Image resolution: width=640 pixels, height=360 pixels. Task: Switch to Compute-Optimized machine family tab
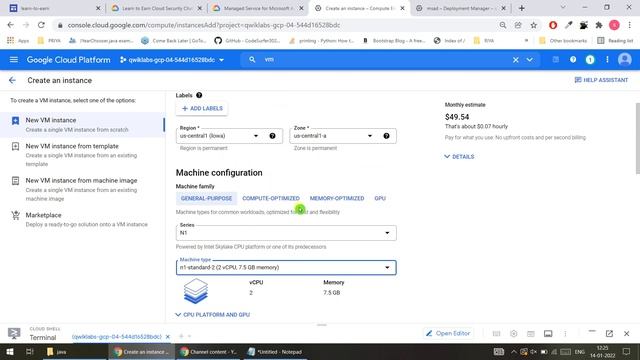coord(271,198)
